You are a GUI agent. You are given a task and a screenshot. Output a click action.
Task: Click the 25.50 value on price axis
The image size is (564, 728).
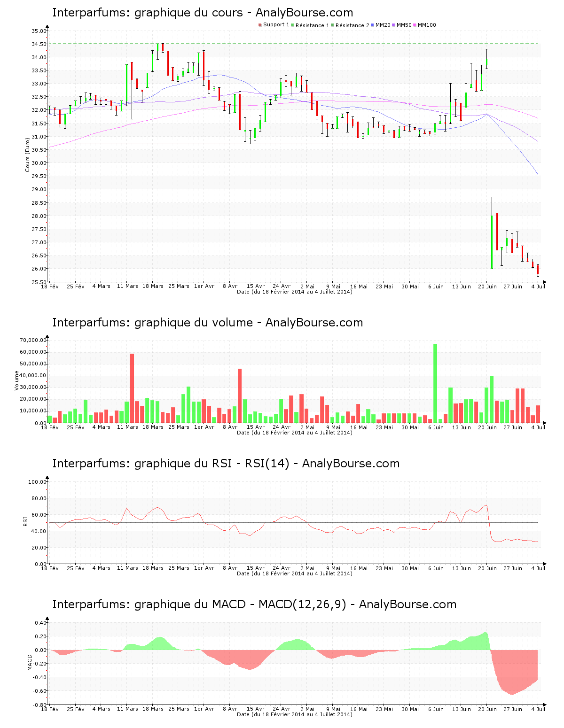39,282
